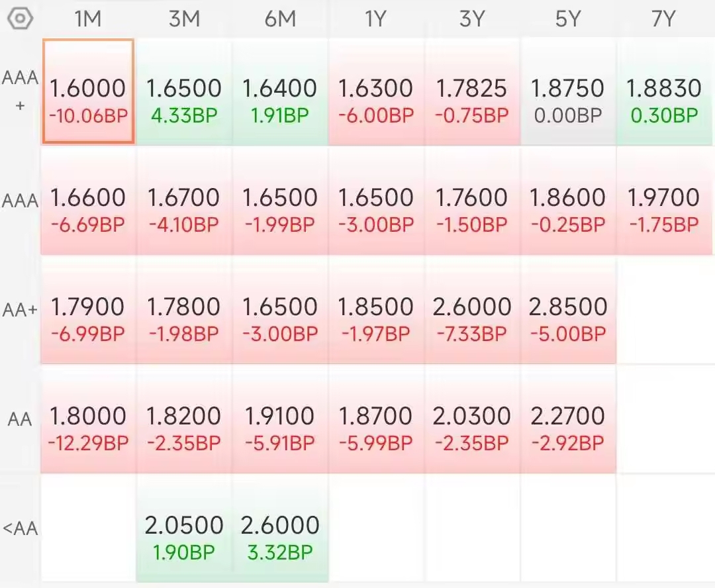Select the 7Y tenor column header
This screenshot has width=715, height=588.
tap(663, 19)
